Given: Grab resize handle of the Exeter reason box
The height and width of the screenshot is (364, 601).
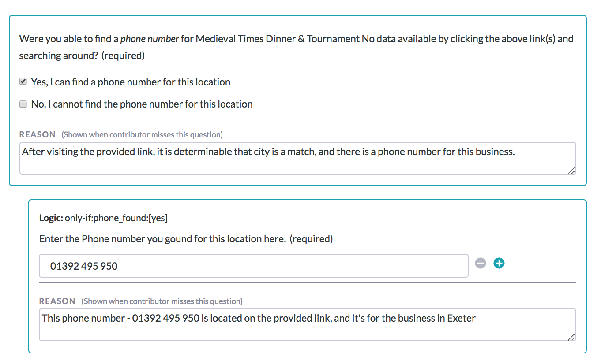Looking at the screenshot, I should click(x=571, y=337).
